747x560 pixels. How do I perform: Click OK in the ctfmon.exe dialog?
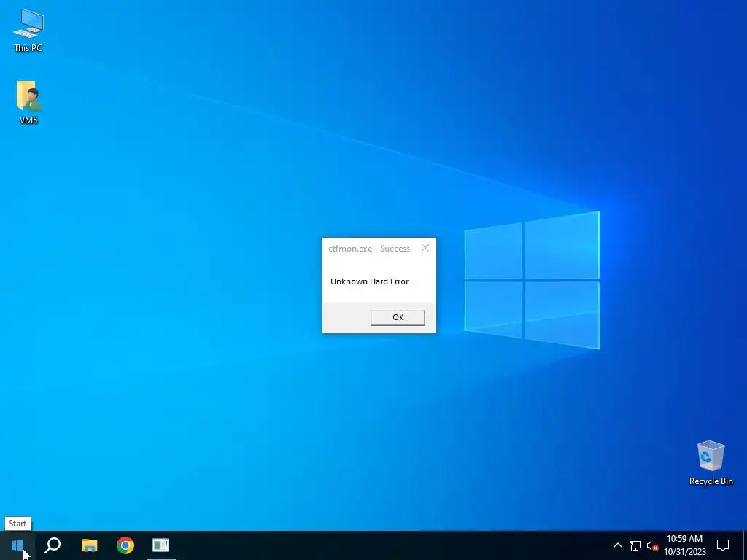pos(398,317)
